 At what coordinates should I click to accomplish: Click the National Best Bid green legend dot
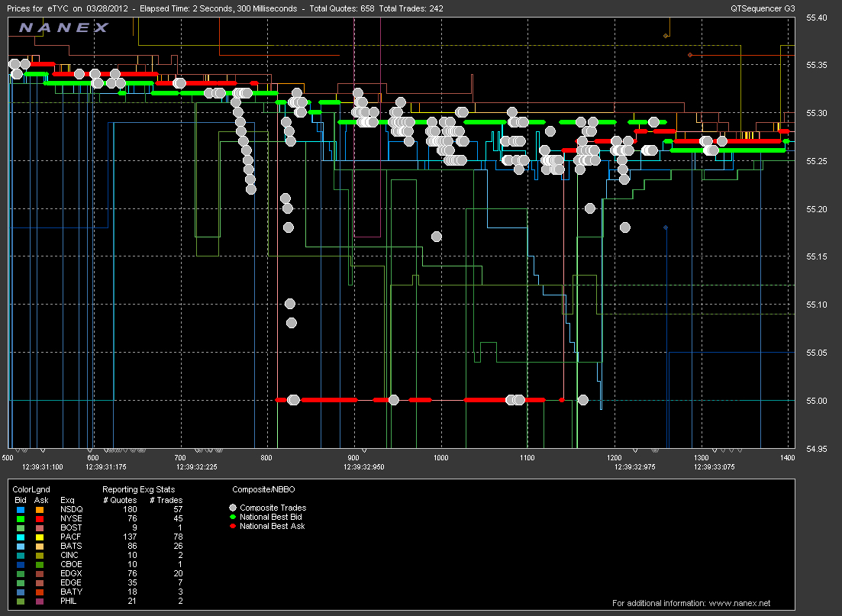click(233, 517)
